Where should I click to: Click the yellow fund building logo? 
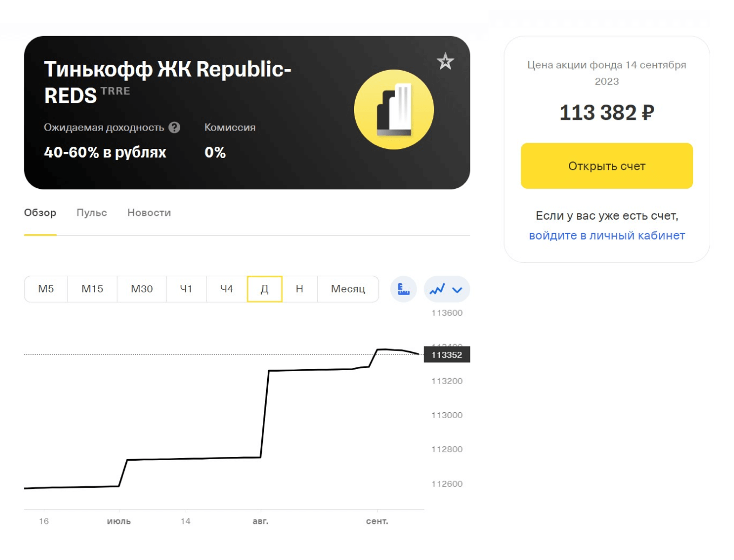click(394, 110)
